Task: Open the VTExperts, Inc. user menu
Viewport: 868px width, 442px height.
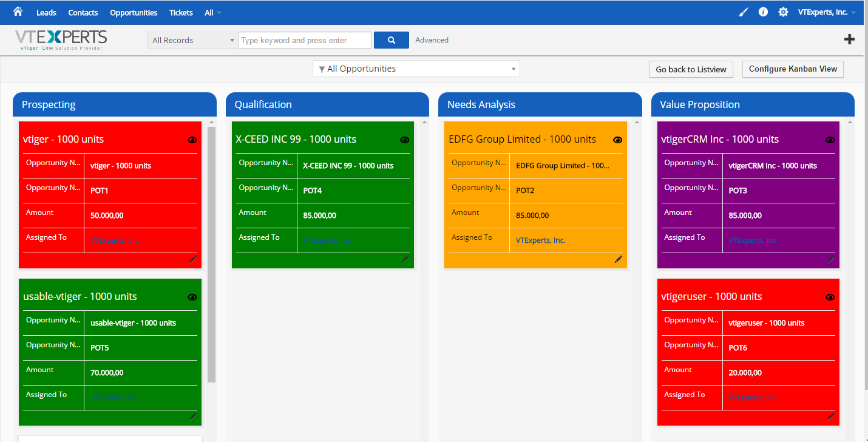Action: [827, 12]
